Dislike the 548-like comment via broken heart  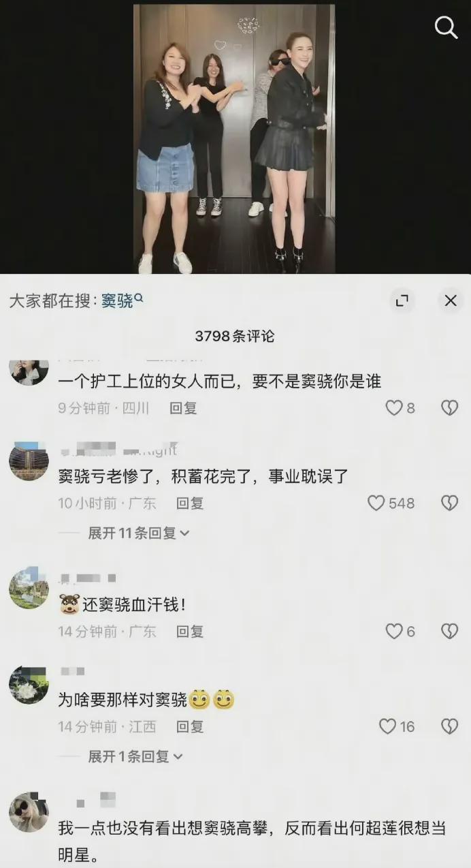[x=449, y=503]
